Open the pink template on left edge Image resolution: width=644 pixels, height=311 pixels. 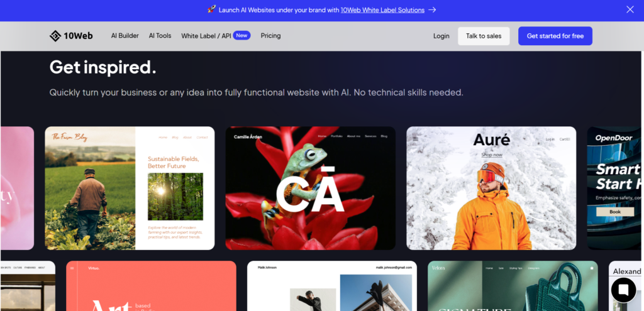click(17, 188)
